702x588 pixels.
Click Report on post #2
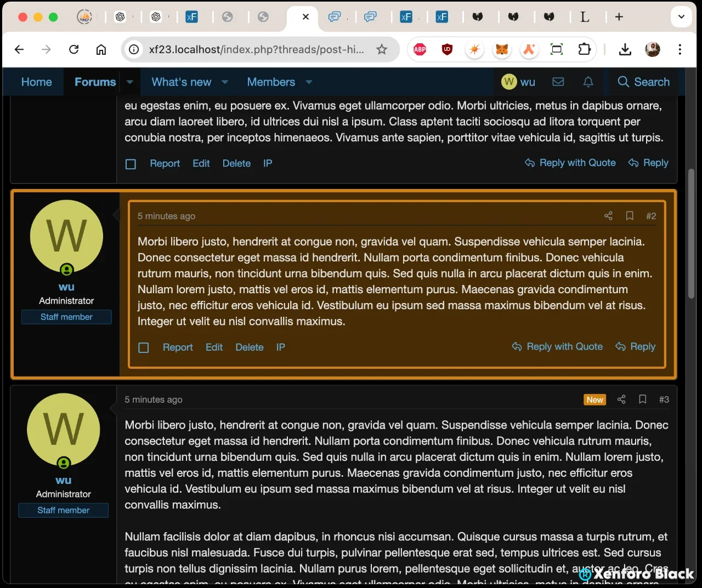point(178,347)
